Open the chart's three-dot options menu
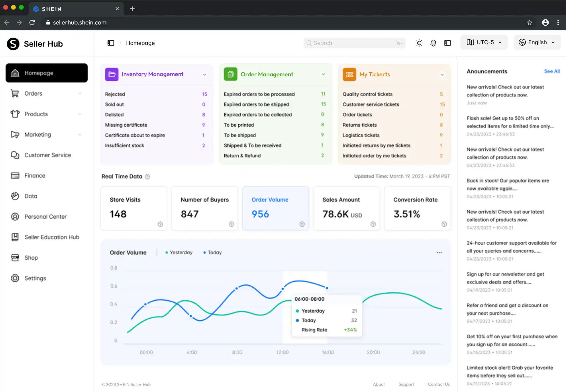The image size is (566, 392). pyautogui.click(x=439, y=253)
